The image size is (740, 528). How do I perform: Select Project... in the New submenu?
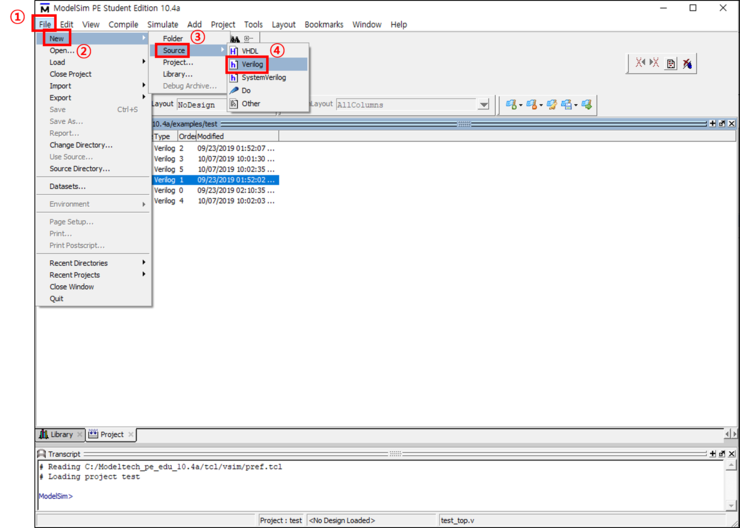click(x=189, y=62)
